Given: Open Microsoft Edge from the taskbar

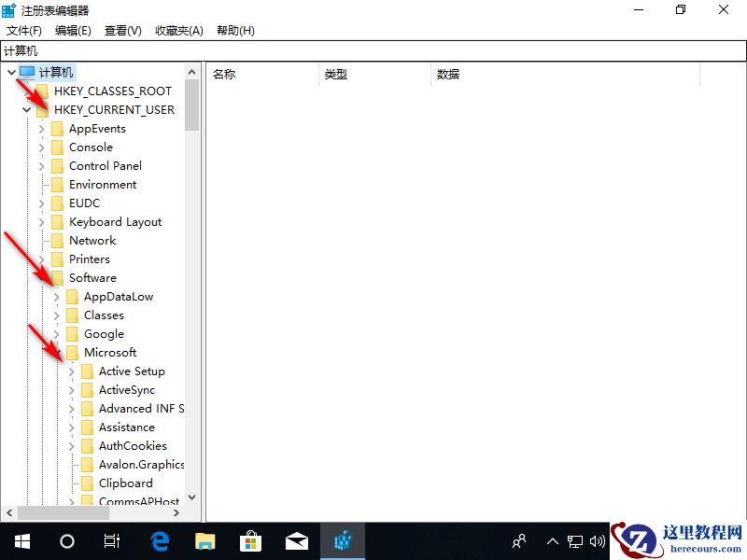Looking at the screenshot, I should 158,540.
